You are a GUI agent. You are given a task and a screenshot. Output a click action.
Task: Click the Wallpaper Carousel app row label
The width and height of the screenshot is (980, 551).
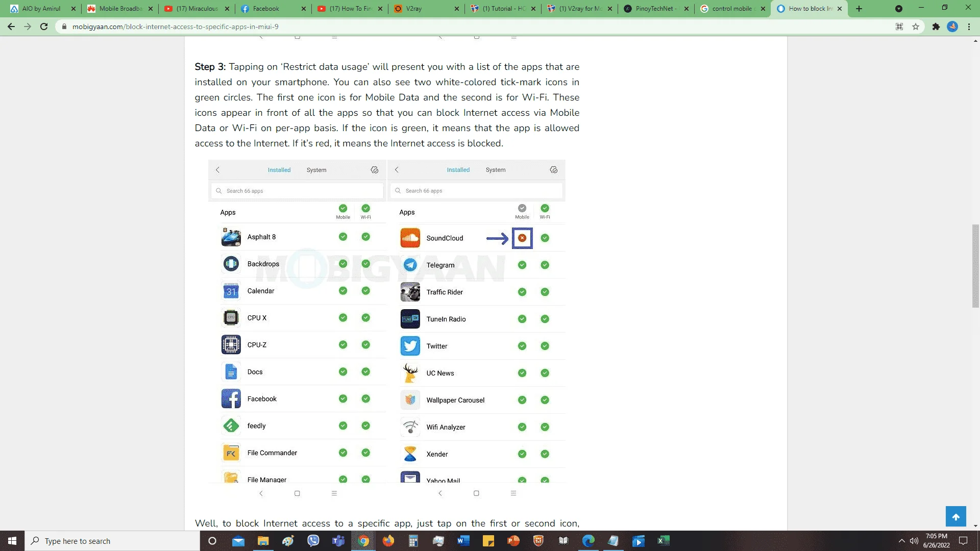click(x=455, y=400)
